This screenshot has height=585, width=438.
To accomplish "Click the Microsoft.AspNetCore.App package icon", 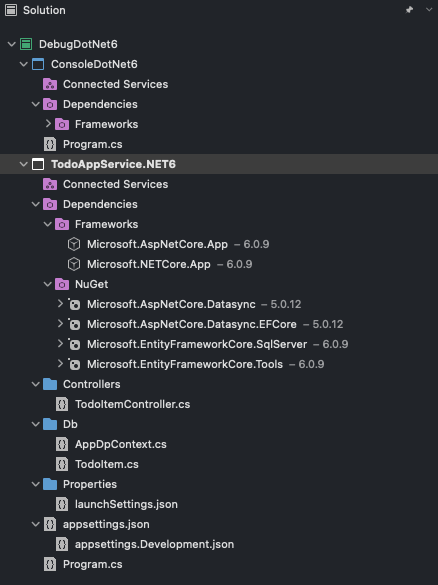I will tap(74, 244).
